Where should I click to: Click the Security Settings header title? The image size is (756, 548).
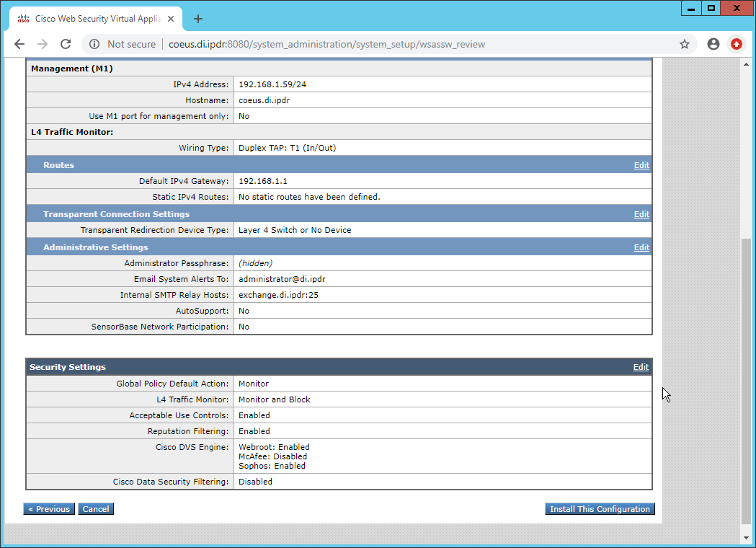(x=68, y=367)
